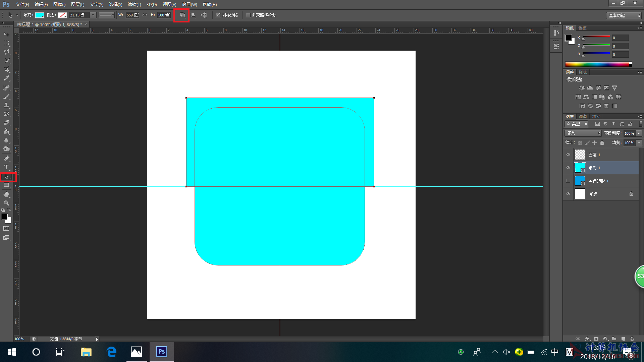The width and height of the screenshot is (644, 362).
Task: Select 圆角矩形 1 layer thumbnail
Action: pyautogui.click(x=580, y=181)
